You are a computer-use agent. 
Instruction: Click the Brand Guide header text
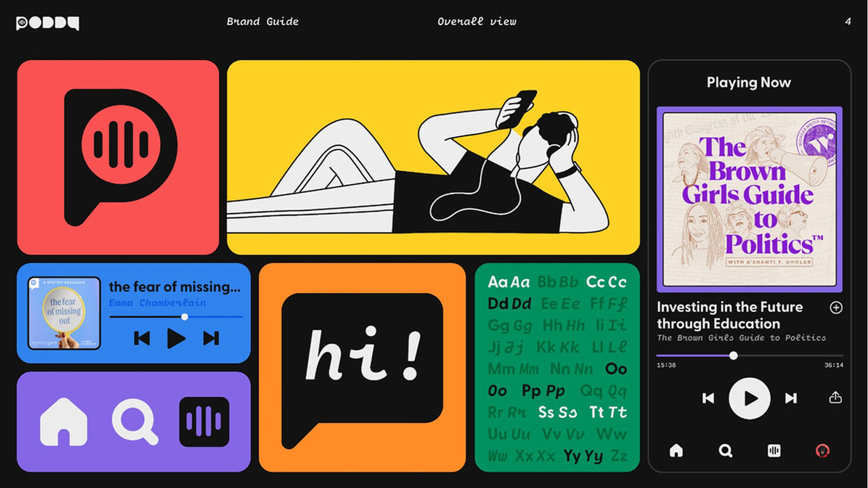pyautogui.click(x=263, y=22)
